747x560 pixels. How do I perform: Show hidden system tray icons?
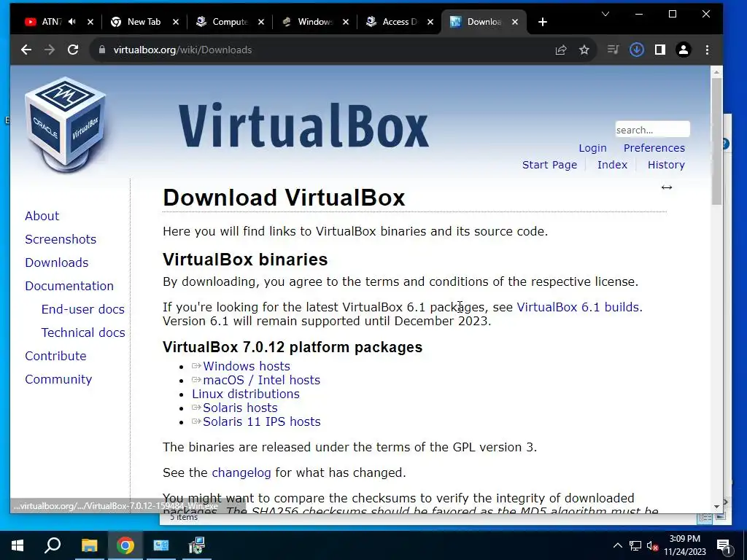click(x=617, y=545)
